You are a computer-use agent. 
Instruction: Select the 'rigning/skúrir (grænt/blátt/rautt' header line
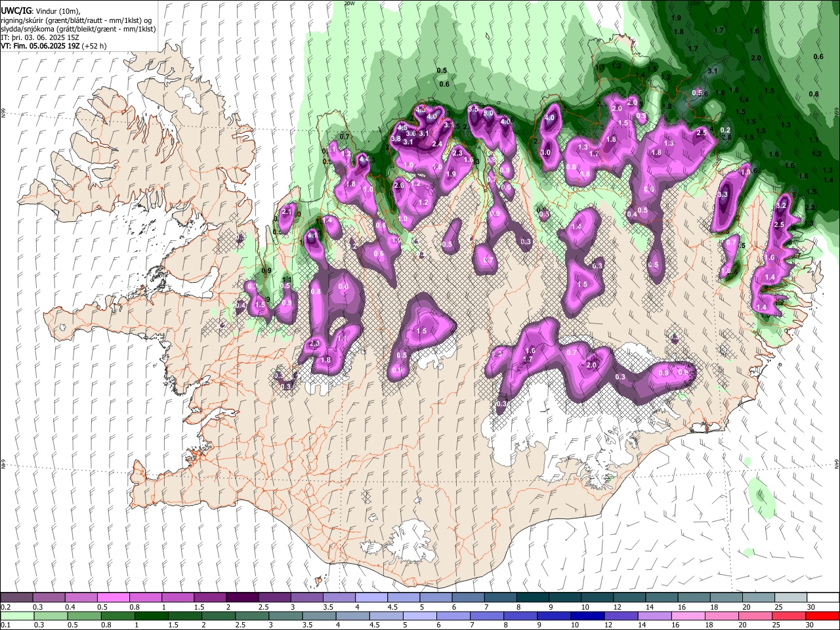click(x=77, y=20)
